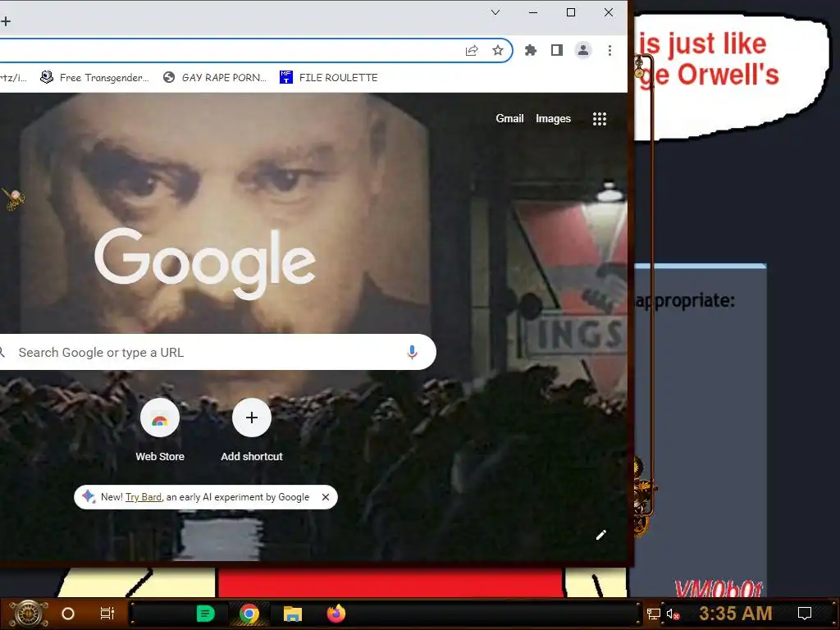The image size is (840, 630).
Task: Open the steampunk Start button
Action: (x=29, y=614)
